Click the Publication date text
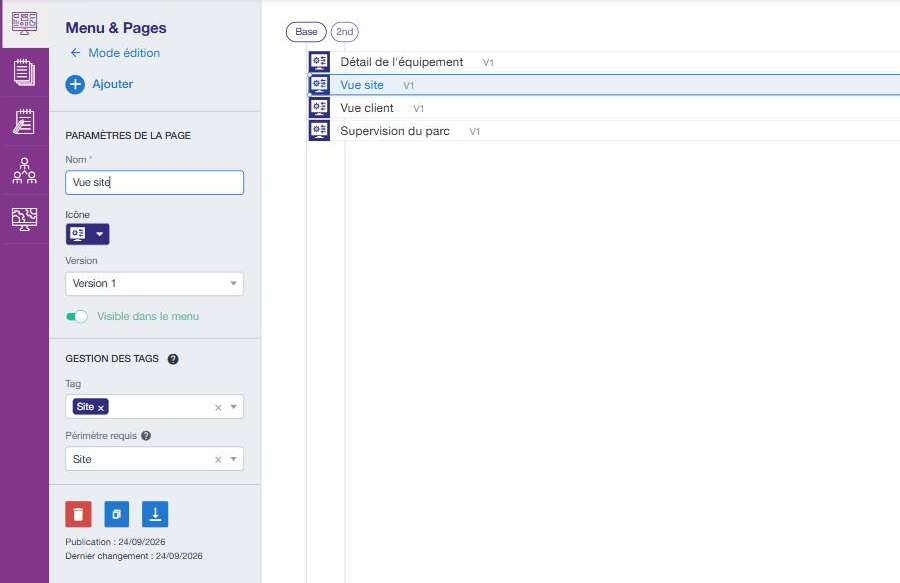Viewport: 900px width, 583px height. click(115, 542)
